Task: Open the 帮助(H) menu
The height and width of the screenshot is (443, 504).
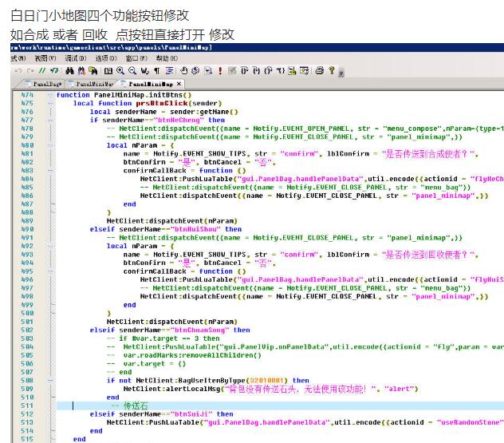Action: [167, 58]
